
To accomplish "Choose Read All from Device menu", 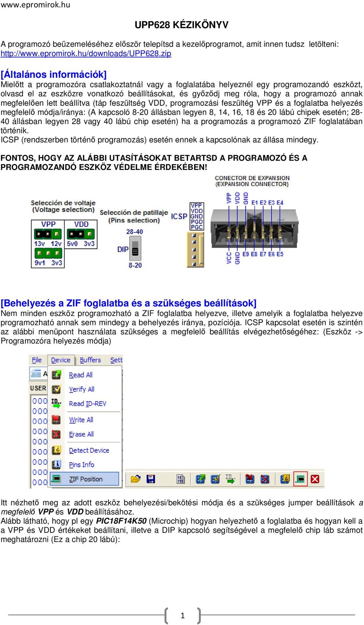I will (80, 375).
